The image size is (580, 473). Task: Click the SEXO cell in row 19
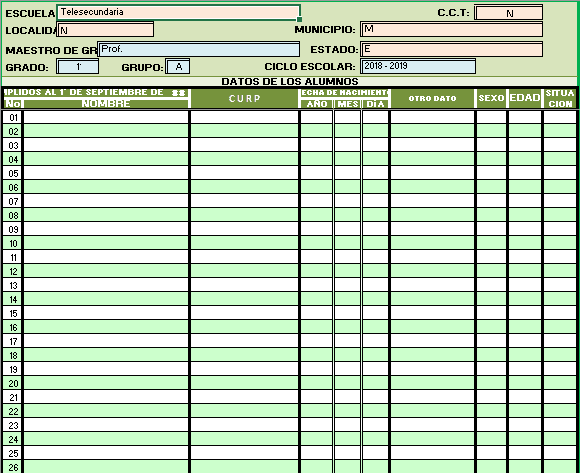[x=491, y=369]
